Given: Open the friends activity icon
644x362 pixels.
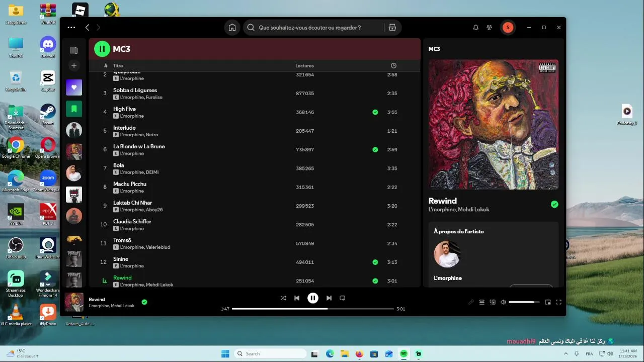Looking at the screenshot, I should (x=489, y=28).
